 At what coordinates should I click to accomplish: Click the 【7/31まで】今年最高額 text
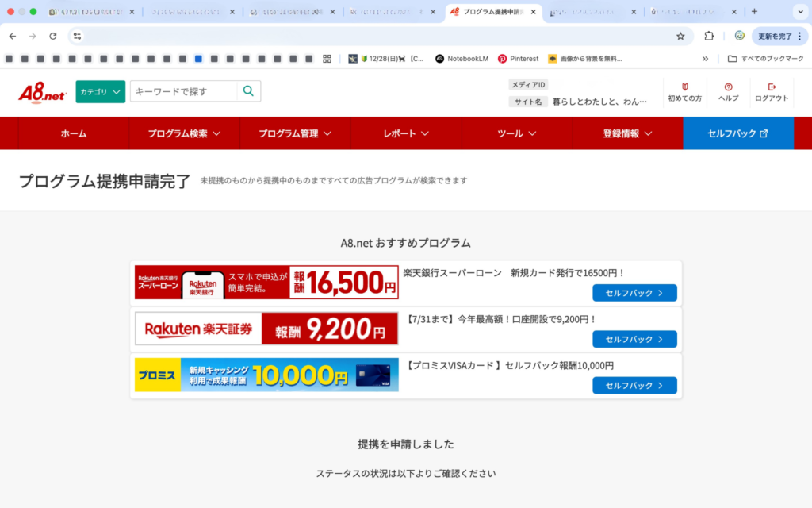tap(500, 319)
